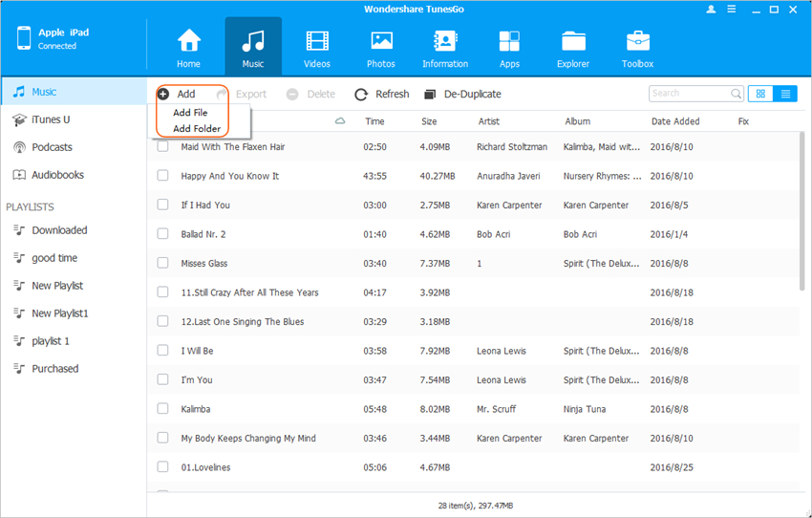Go to the Photos section
Viewport: 812px width, 518px height.
coord(381,42)
